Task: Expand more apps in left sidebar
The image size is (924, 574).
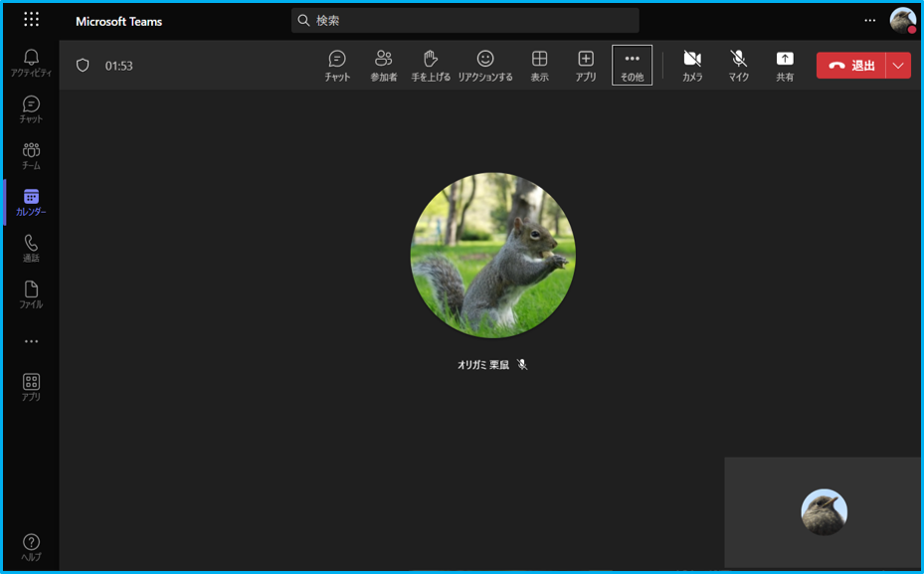Action: (x=31, y=341)
